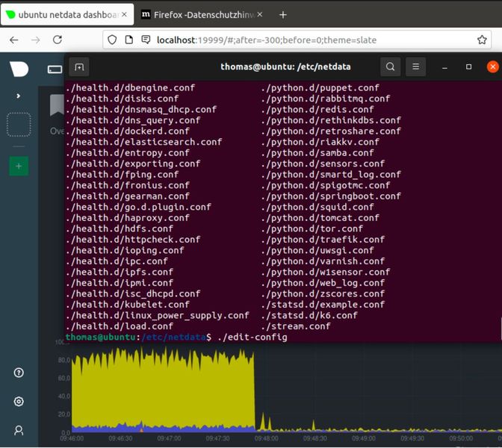Screen dimensions: 502x448
Task: Open the shield tracking protection icon
Action: (112, 40)
